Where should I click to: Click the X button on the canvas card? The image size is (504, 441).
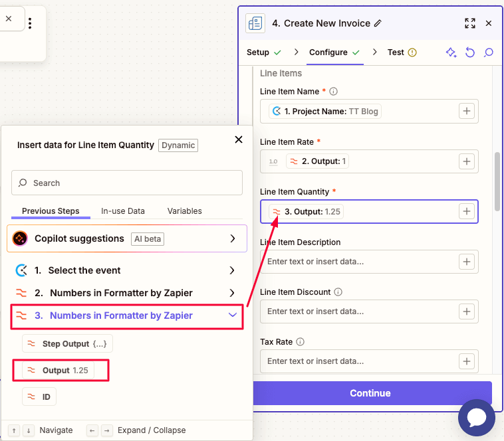9,19
